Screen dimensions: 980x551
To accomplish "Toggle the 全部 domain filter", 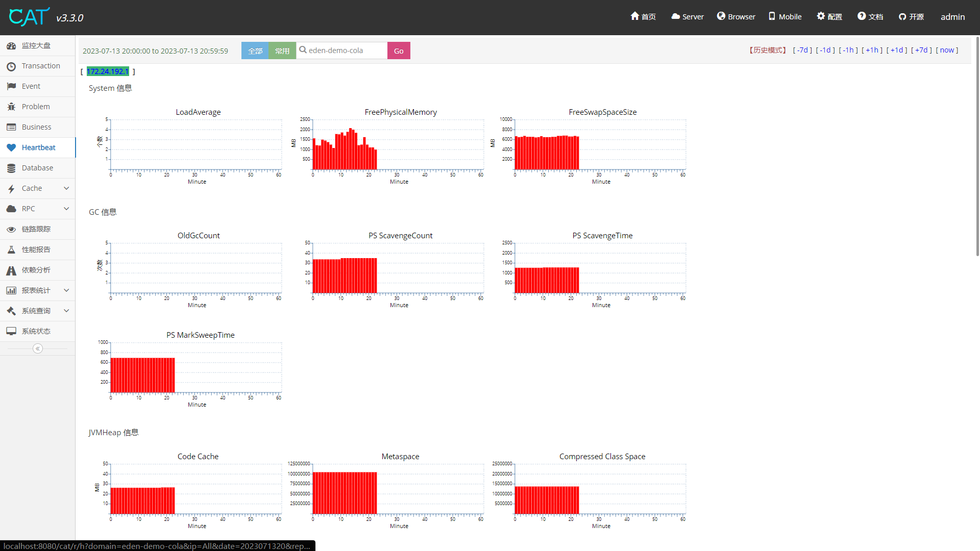I will (x=255, y=51).
